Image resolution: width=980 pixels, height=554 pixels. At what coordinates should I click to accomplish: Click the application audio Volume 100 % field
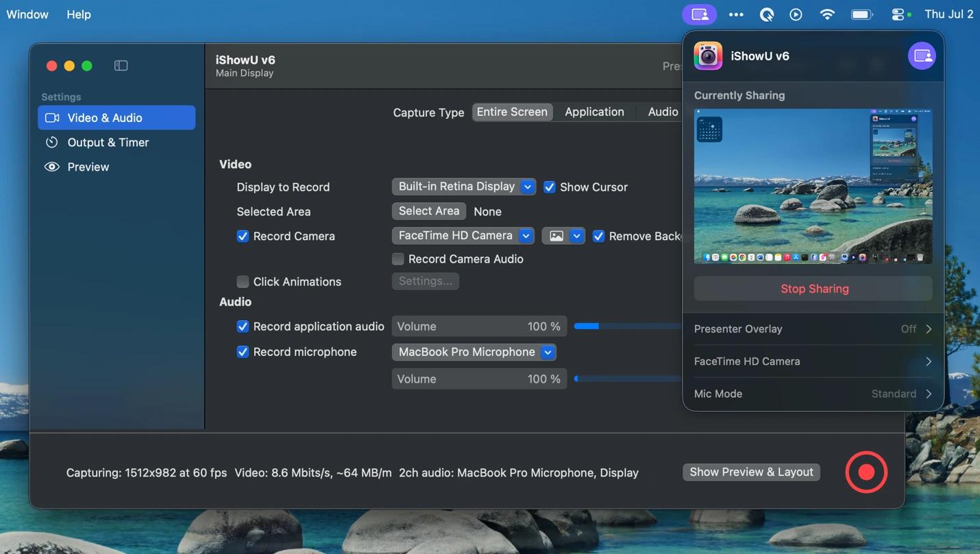click(479, 326)
